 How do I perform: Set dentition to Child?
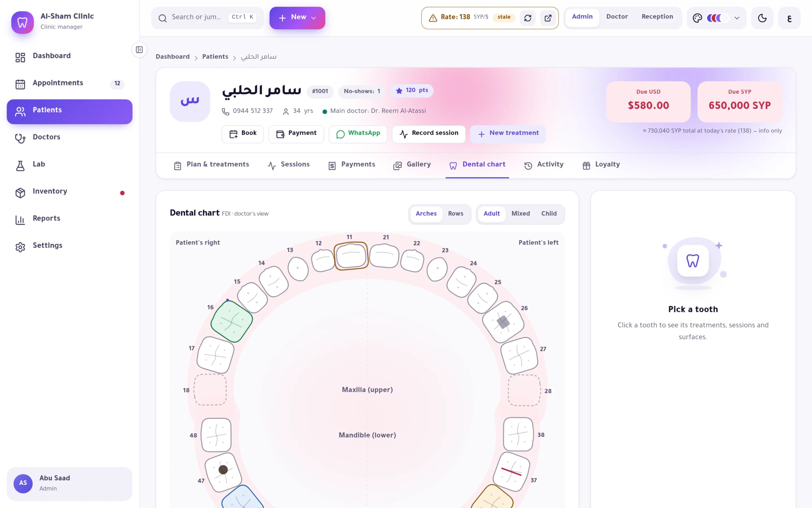pyautogui.click(x=549, y=214)
